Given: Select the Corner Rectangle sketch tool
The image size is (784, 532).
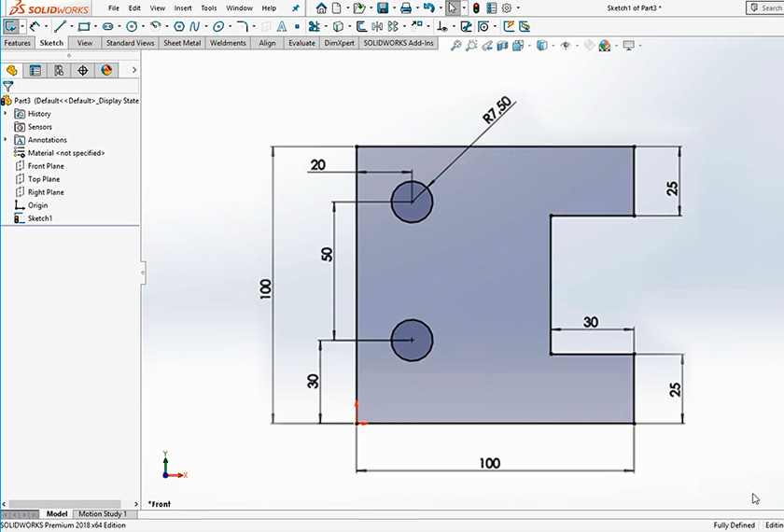Looking at the screenshot, I should (x=84, y=26).
